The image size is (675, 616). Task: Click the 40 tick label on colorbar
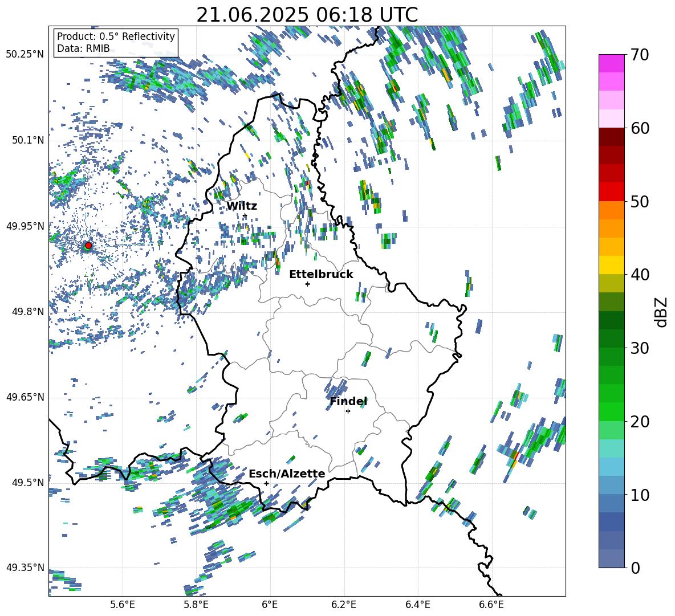(x=640, y=275)
